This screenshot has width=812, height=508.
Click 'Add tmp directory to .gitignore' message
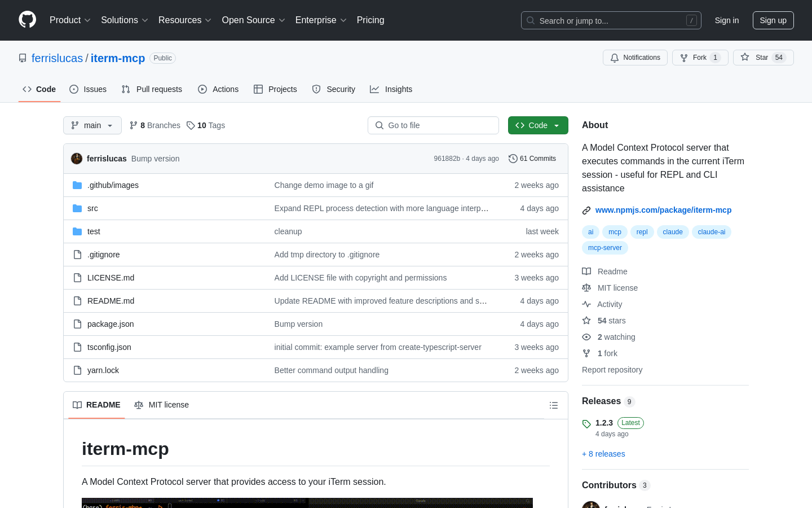[327, 255]
